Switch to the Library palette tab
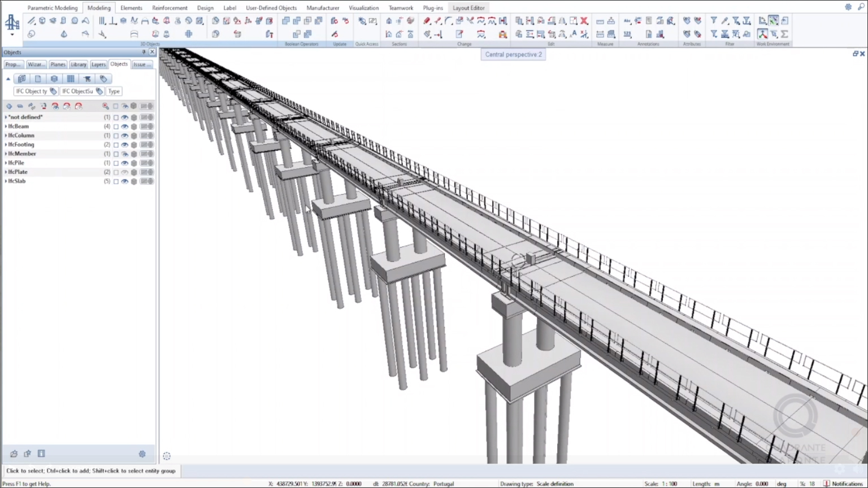Screen dimensions: 868x488 79,64
